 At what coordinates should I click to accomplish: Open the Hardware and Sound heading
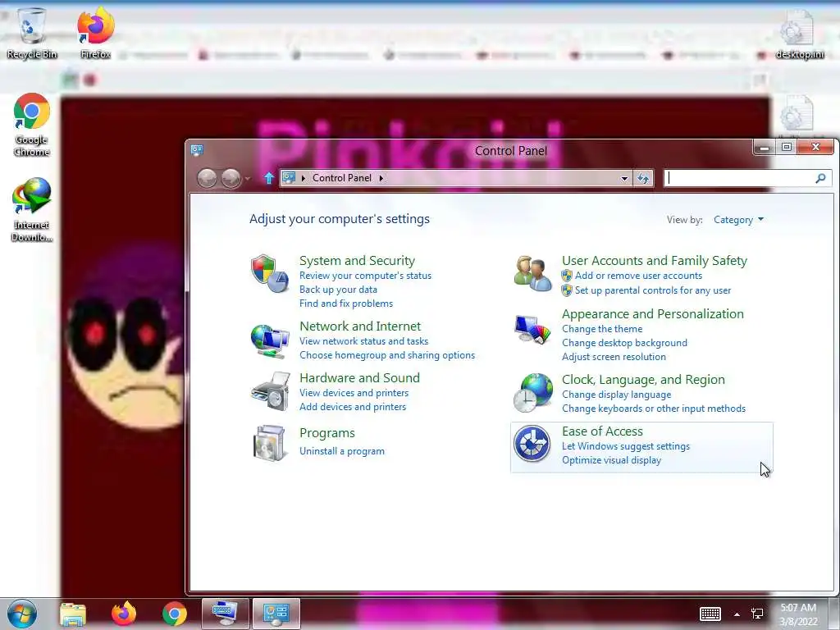click(x=359, y=377)
